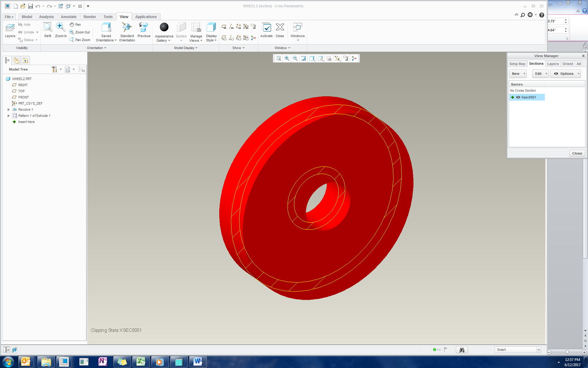
Task: Toggle plane tag display in Show group
Action: [x=224, y=38]
